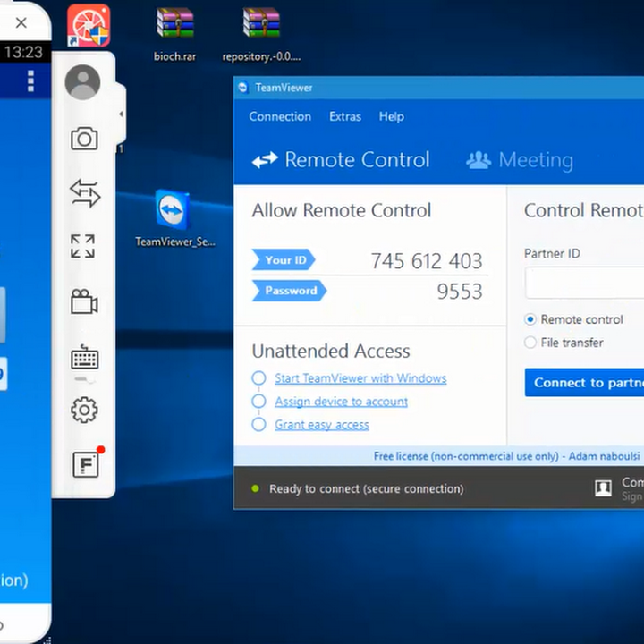This screenshot has width=644, height=644.
Task: Click the Grant easy access link
Action: (322, 424)
